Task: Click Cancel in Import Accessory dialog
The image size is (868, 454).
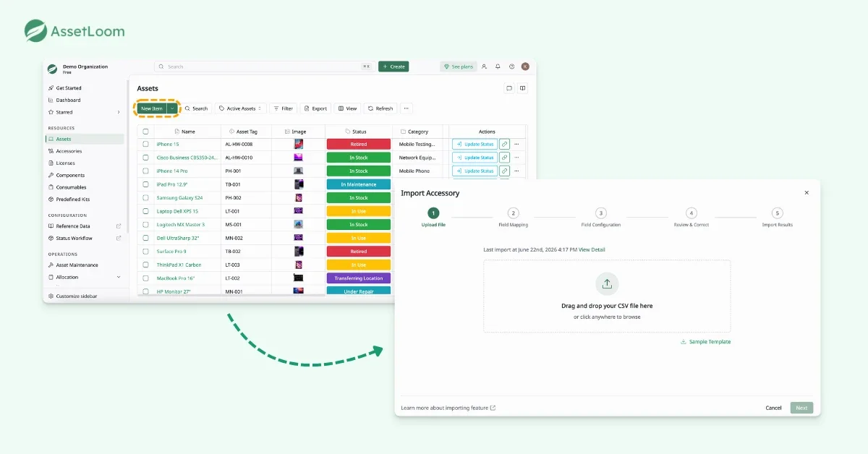Action: coord(773,408)
